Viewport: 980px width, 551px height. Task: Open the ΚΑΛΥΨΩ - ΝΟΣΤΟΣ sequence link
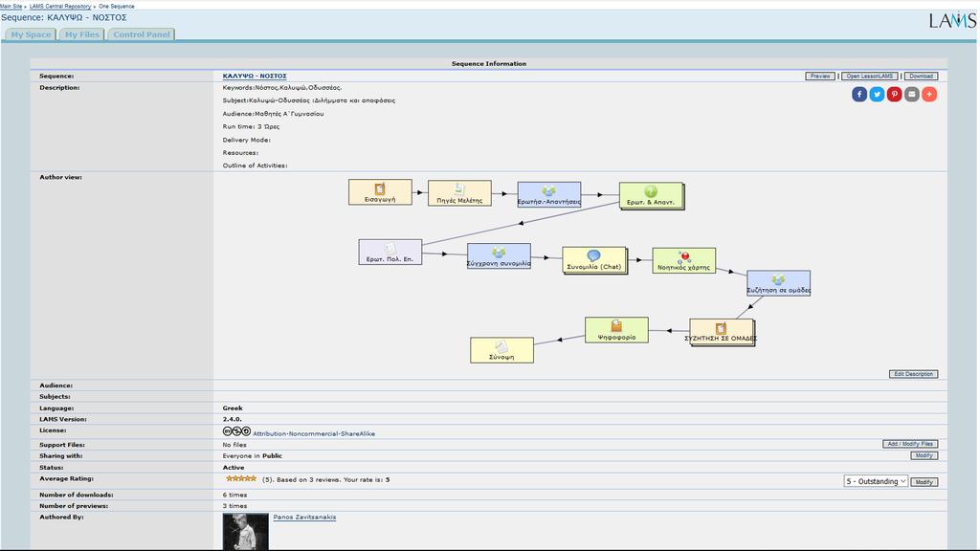255,77
